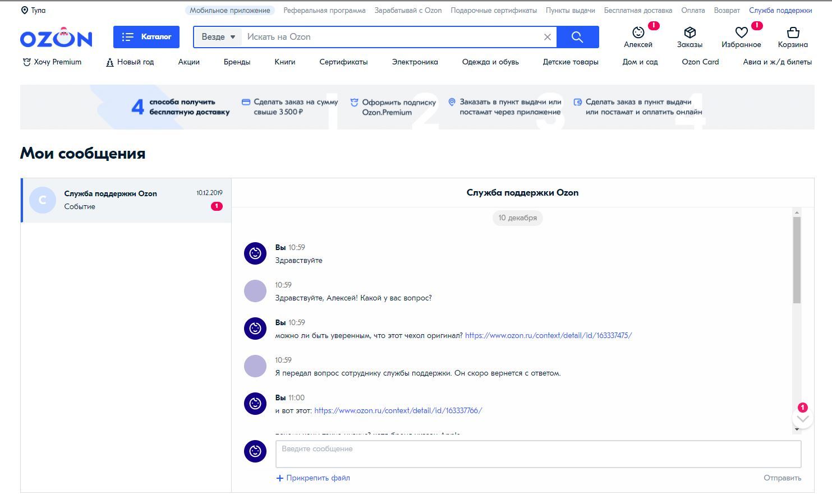Open Бесплатная доставка link

638,10
